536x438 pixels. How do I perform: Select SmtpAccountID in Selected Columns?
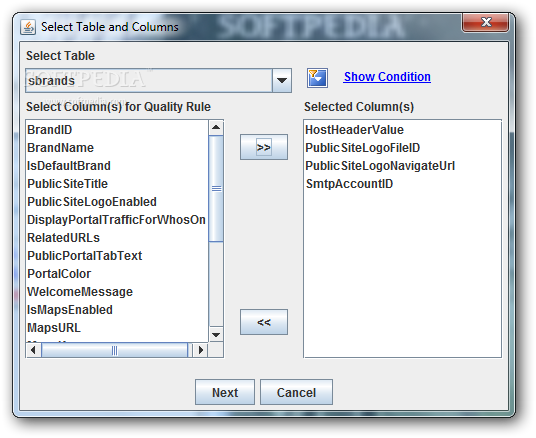[402, 184]
